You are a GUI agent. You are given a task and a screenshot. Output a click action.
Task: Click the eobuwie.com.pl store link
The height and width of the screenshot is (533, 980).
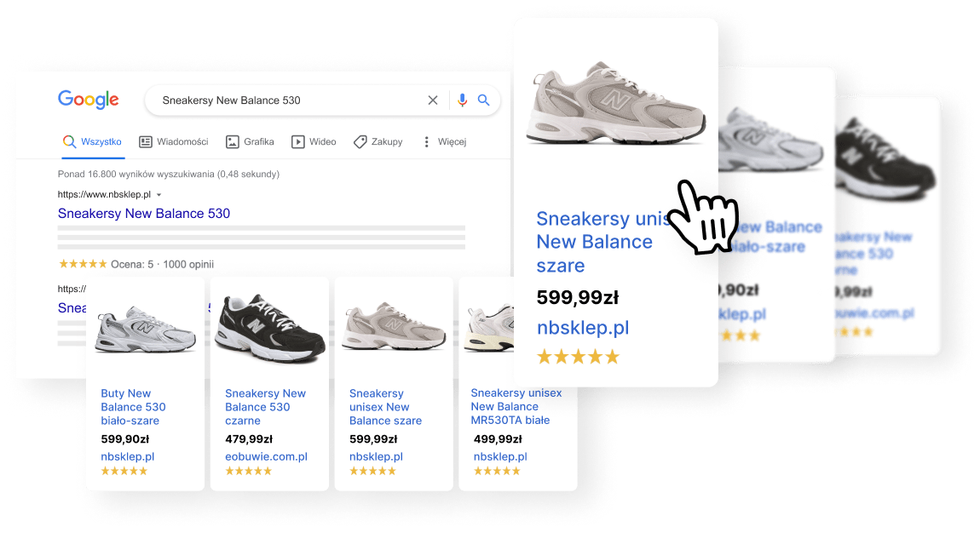pyautogui.click(x=266, y=456)
